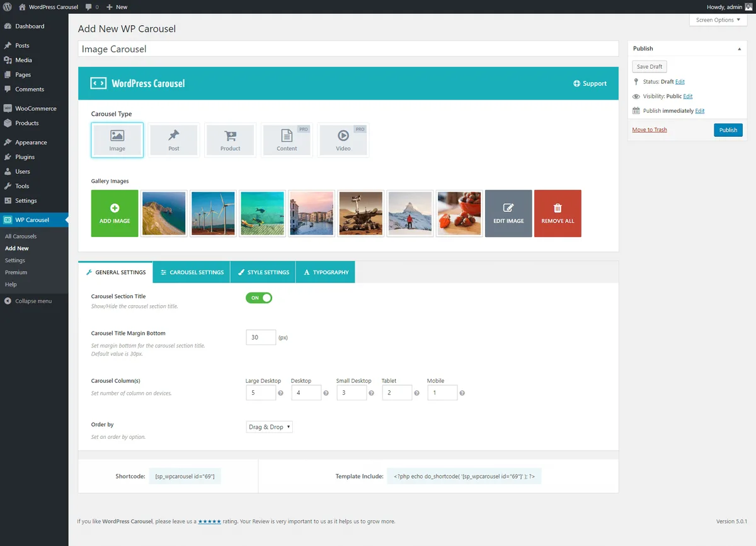The width and height of the screenshot is (756, 546).
Task: Click the shortcode [sp_wpcarousel id="69"] text
Action: 185,476
